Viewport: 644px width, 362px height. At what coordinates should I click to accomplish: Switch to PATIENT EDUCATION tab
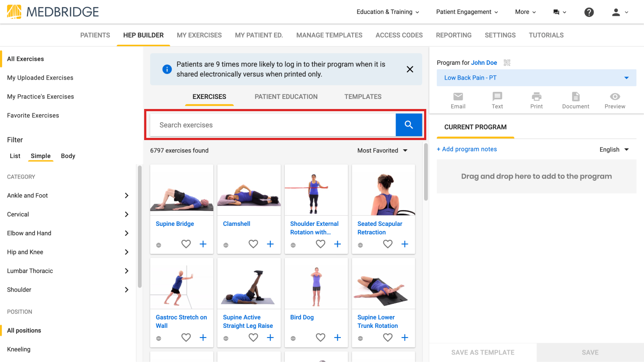tap(286, 97)
